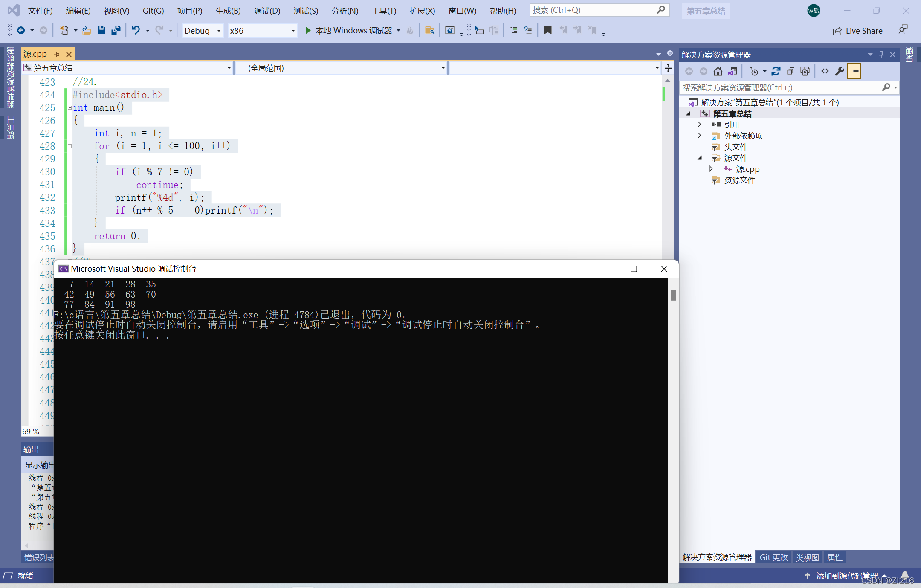Click the view code angle-brackets icon

point(825,71)
